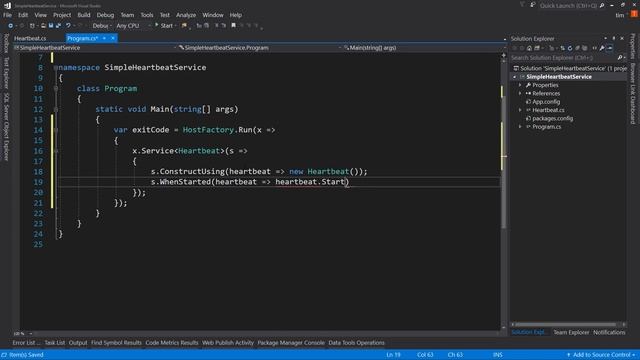Collapse the Main method code block
Viewport: 640px width, 360px height.
(x=56, y=109)
